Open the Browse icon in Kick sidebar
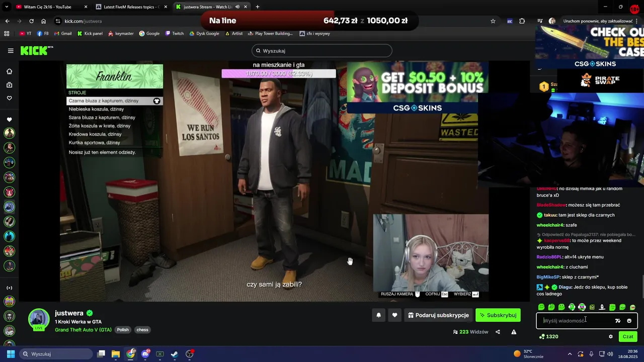Viewport: 644px width, 362px height. [9, 85]
